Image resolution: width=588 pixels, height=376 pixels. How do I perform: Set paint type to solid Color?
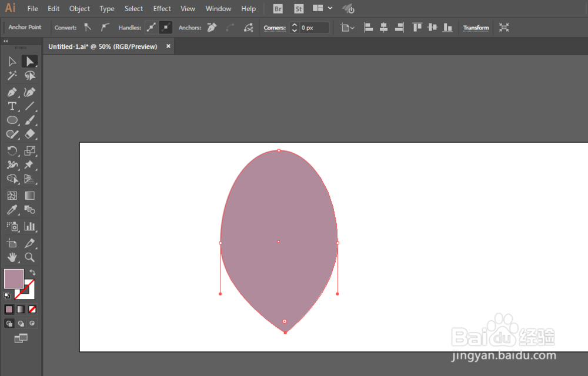(x=9, y=310)
